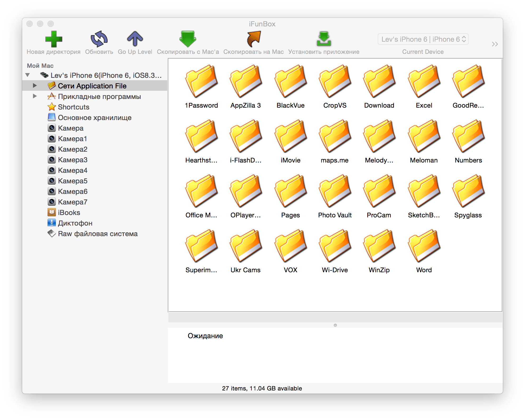The image size is (525, 420).
Task: Select the Word folder
Action: point(424,251)
